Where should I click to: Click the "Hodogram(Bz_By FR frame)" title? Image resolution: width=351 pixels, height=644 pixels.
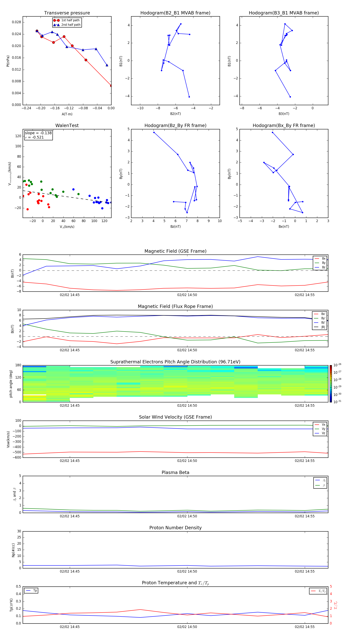tap(175, 125)
